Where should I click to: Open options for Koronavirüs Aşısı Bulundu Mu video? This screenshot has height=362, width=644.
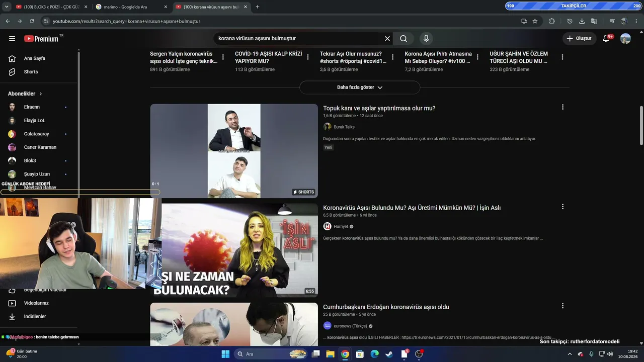click(562, 207)
